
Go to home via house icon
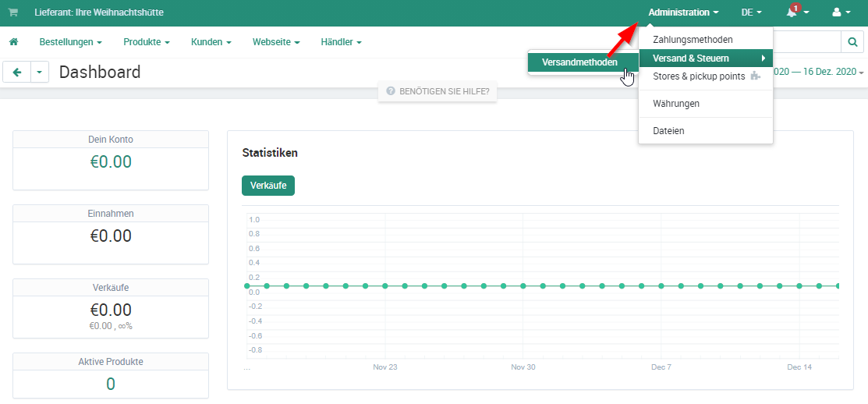tap(14, 41)
